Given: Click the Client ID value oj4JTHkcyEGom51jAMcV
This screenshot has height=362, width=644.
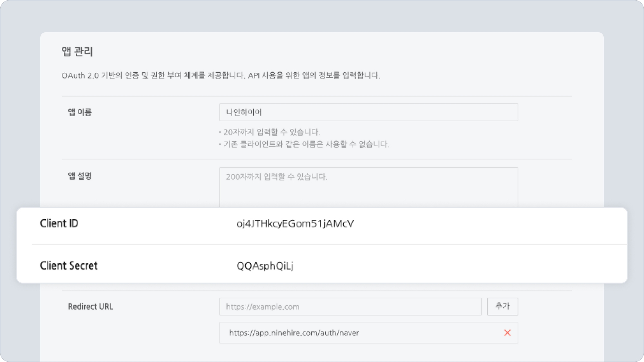Looking at the screenshot, I should [295, 224].
